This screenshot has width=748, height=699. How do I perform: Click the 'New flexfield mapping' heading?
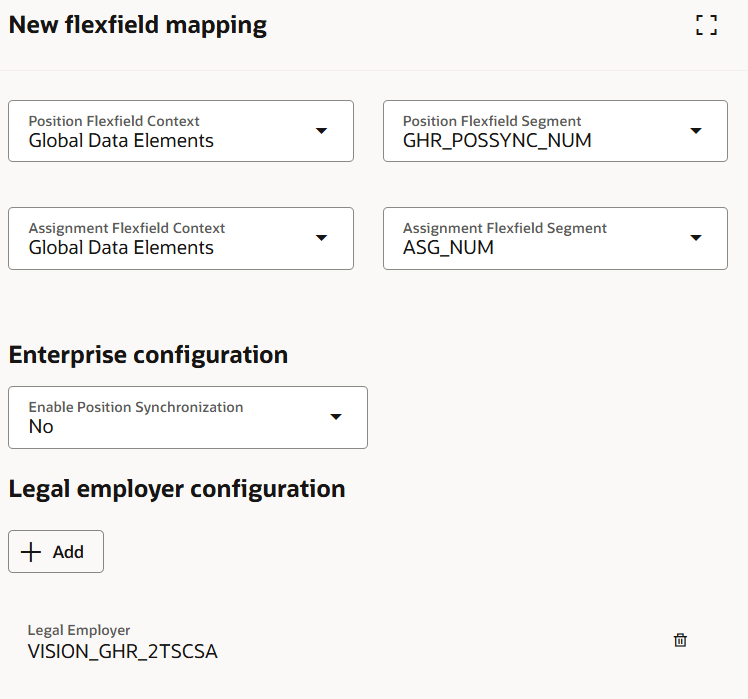pyautogui.click(x=138, y=26)
